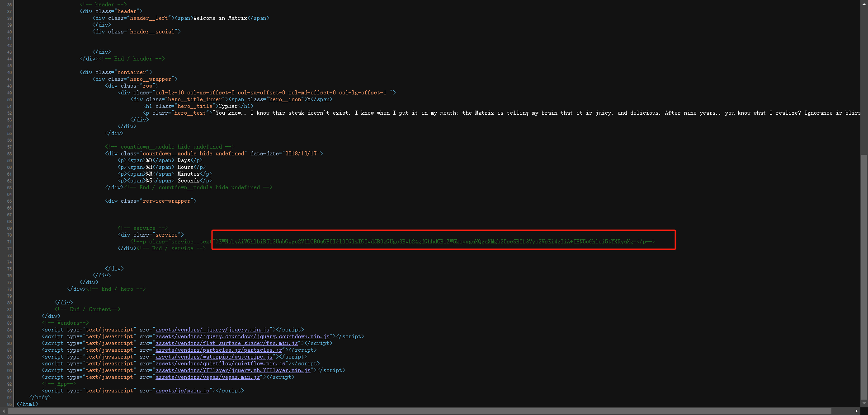Viewport: 868px width, 415px height.
Task: Open the quietflow.min.js link
Action: 220,364
